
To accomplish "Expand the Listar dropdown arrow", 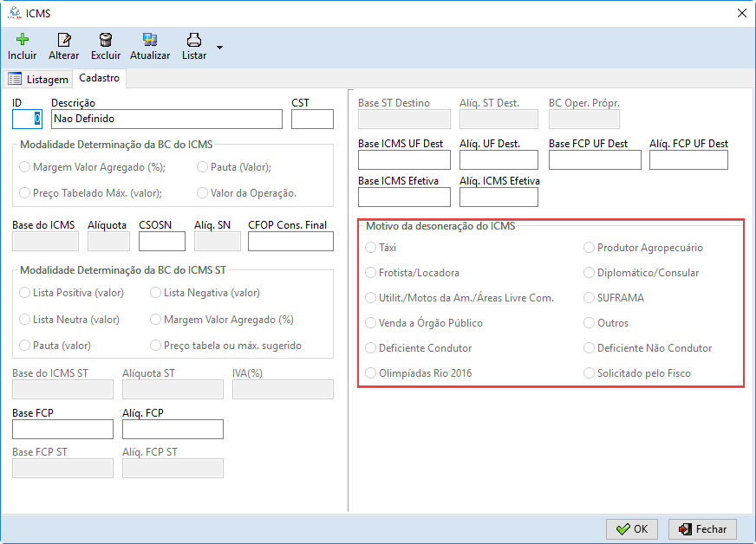I will [219, 47].
